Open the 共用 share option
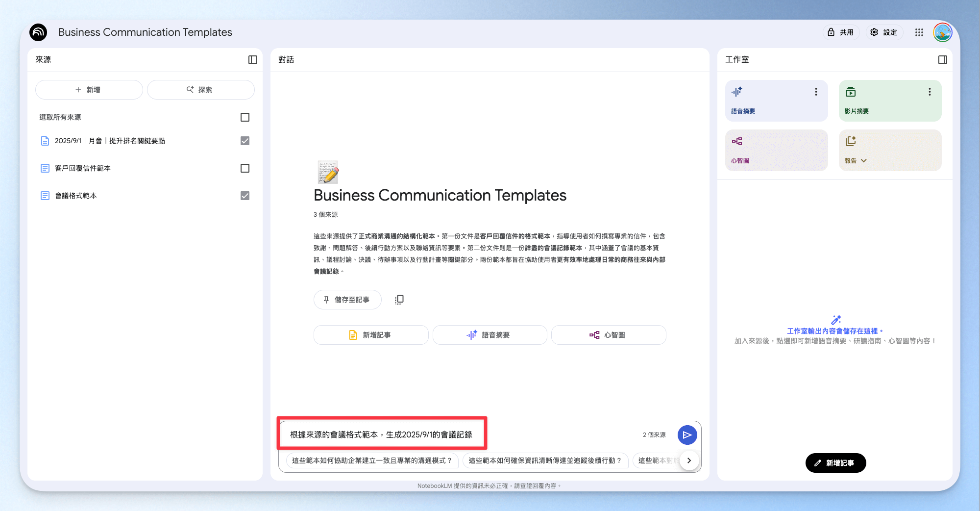The width and height of the screenshot is (980, 511). 841,32
